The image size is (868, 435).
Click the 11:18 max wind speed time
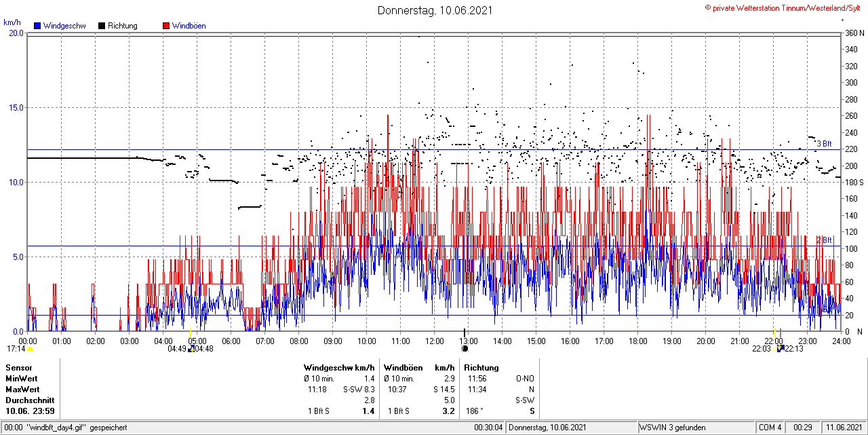(x=317, y=390)
